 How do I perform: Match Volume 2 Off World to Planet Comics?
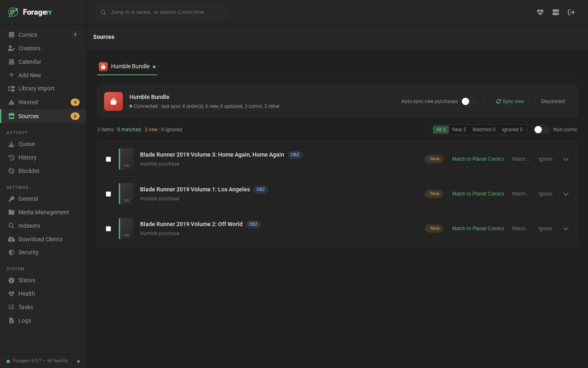(x=478, y=229)
